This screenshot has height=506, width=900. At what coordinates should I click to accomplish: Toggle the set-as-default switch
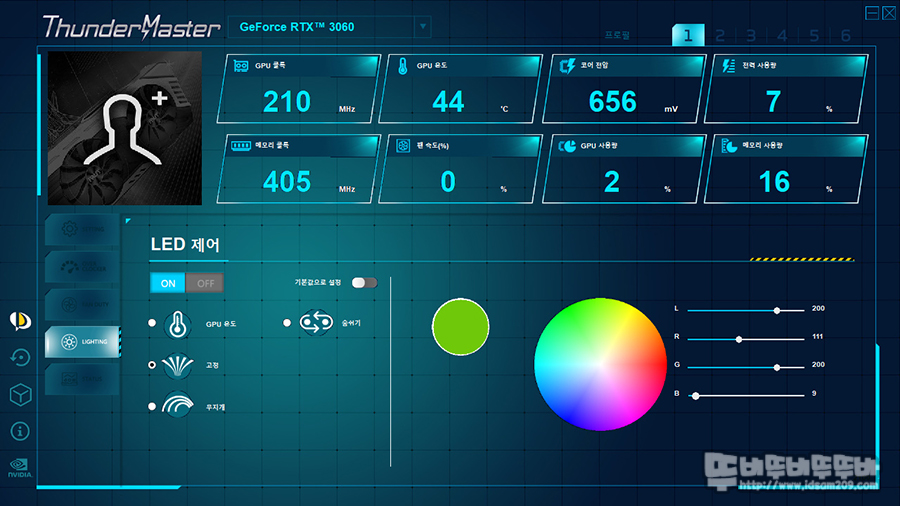364,283
